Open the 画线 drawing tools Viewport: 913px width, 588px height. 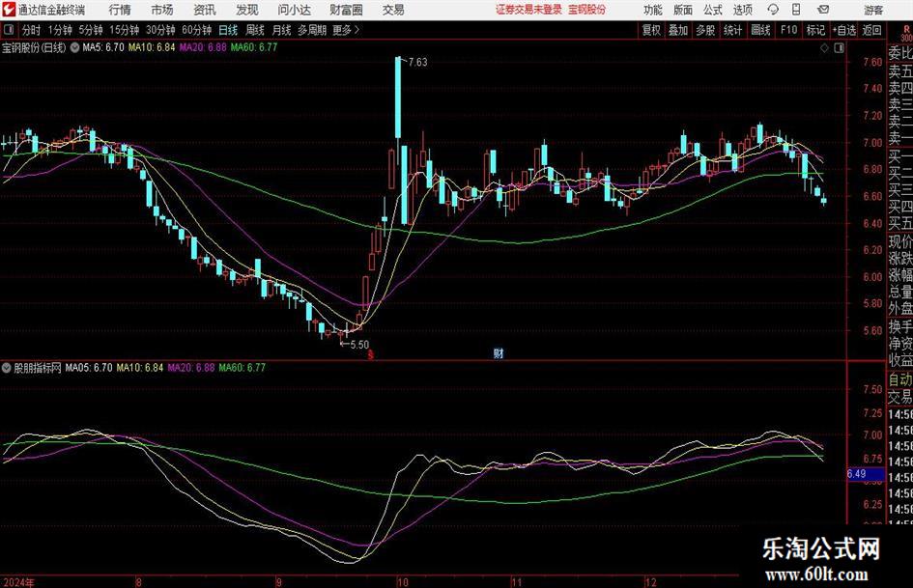(760, 30)
